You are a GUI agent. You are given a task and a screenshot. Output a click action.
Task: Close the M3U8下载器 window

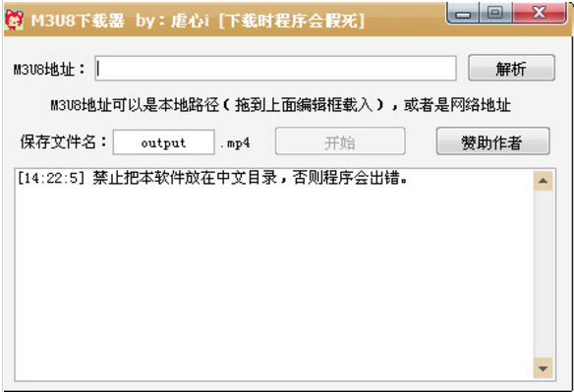(540, 13)
